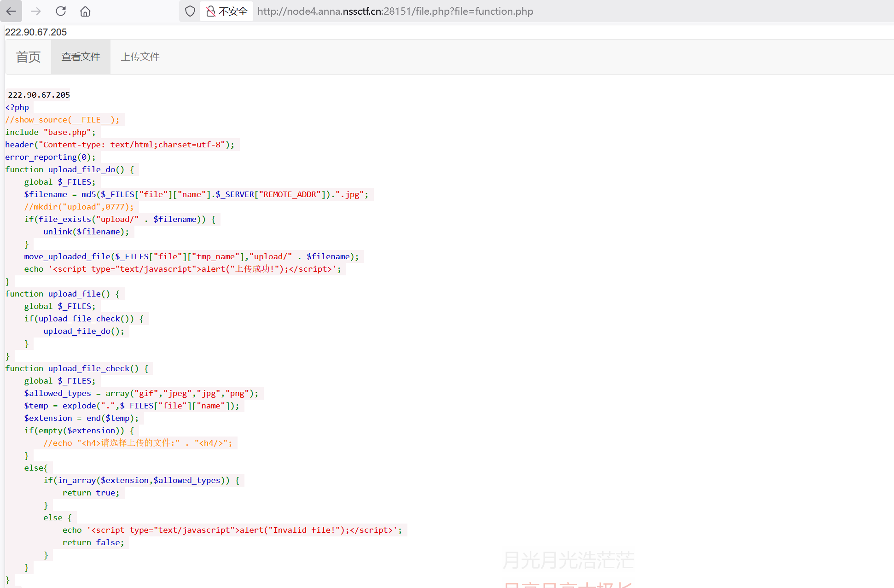Click the if(in_array($extension,$allowed_types)) line
The height and width of the screenshot is (588, 894).
pyautogui.click(x=141, y=480)
